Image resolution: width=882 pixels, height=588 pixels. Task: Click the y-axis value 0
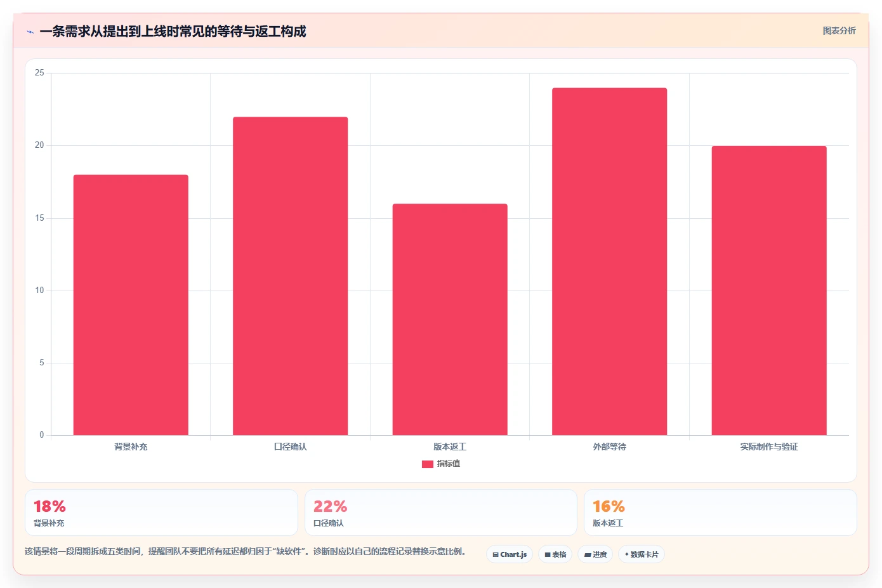click(42, 435)
